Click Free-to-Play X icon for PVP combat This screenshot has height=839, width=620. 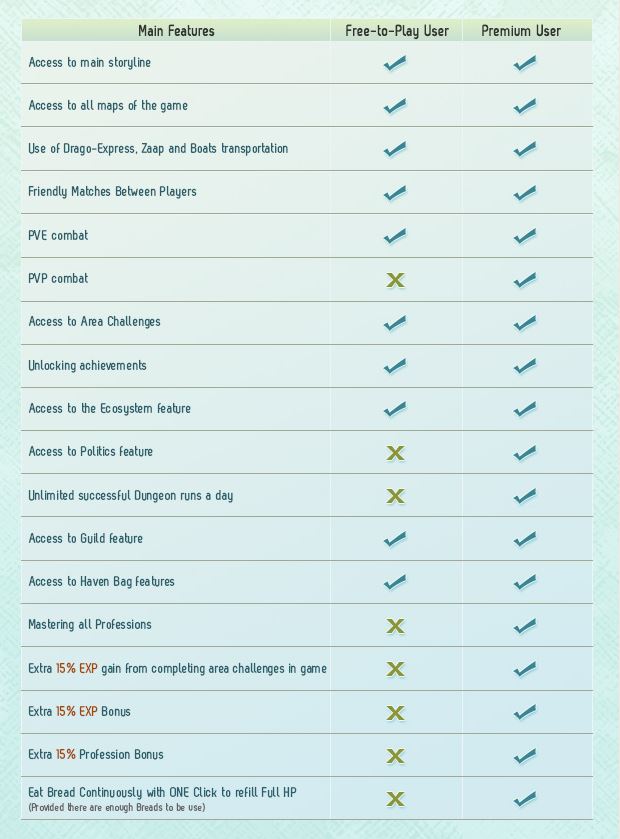pos(395,280)
